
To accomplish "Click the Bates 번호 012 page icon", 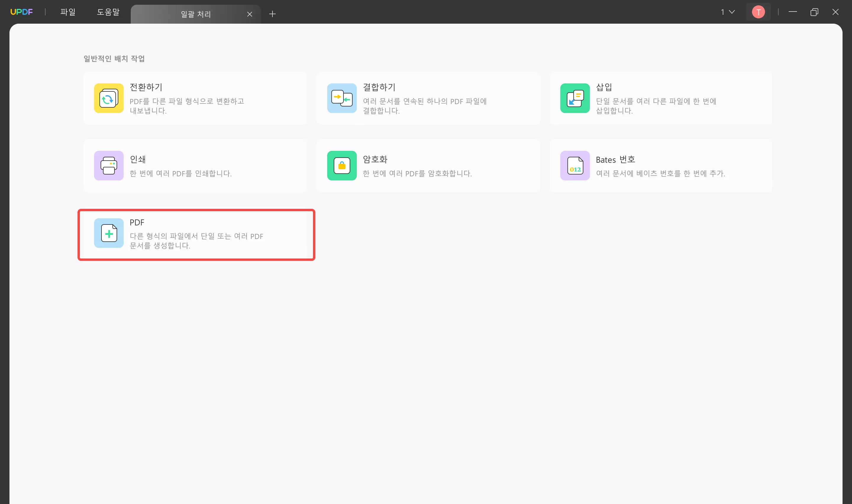I will tap(575, 166).
